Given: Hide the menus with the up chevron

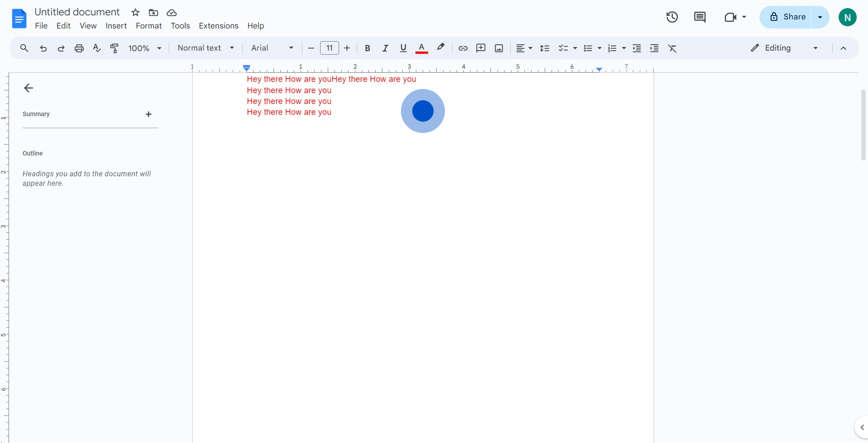Looking at the screenshot, I should tap(843, 48).
